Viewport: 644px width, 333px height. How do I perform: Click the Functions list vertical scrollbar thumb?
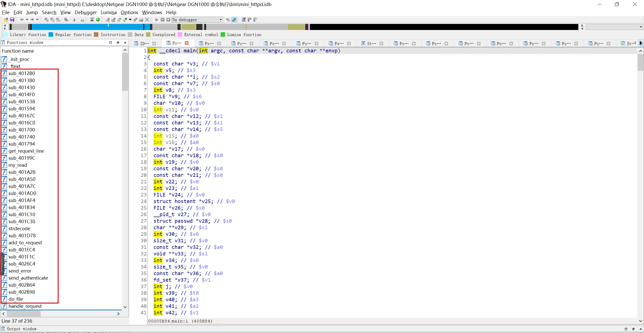tap(125, 72)
